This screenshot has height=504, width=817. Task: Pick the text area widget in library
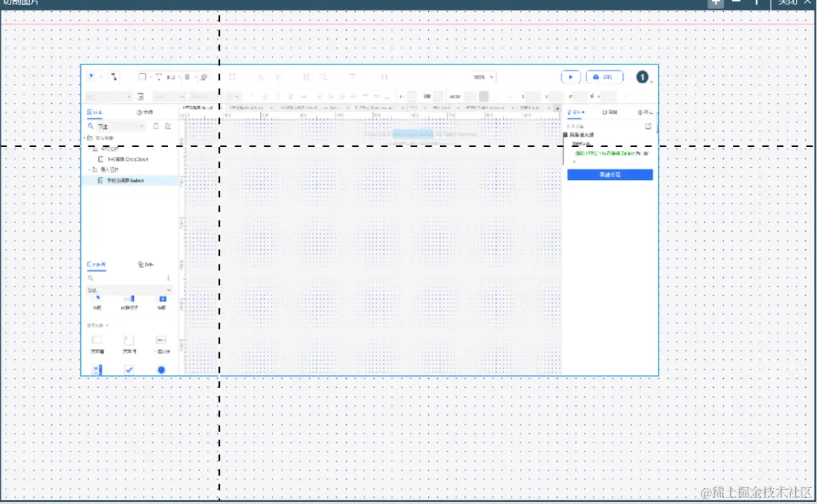129,344
